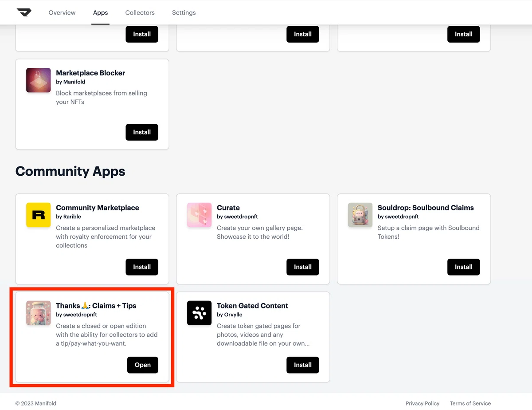Click 'Block marketplaces from selling your NFTs' description
Image resolution: width=532 pixels, height=410 pixels.
[x=102, y=98]
